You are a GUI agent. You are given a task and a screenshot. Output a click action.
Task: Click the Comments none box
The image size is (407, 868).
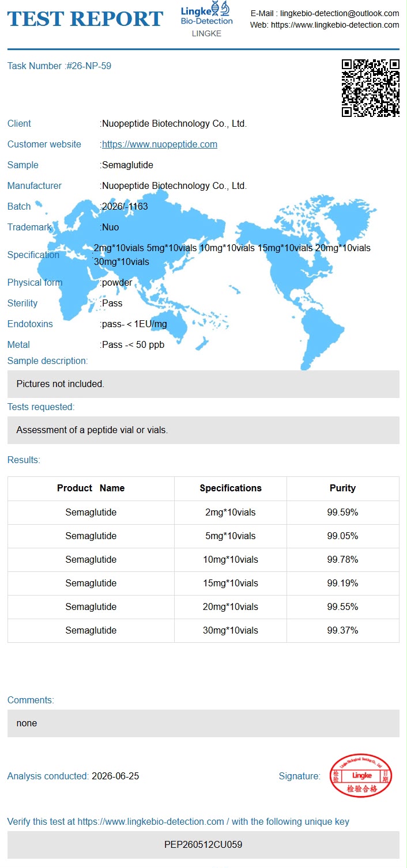coord(203,723)
